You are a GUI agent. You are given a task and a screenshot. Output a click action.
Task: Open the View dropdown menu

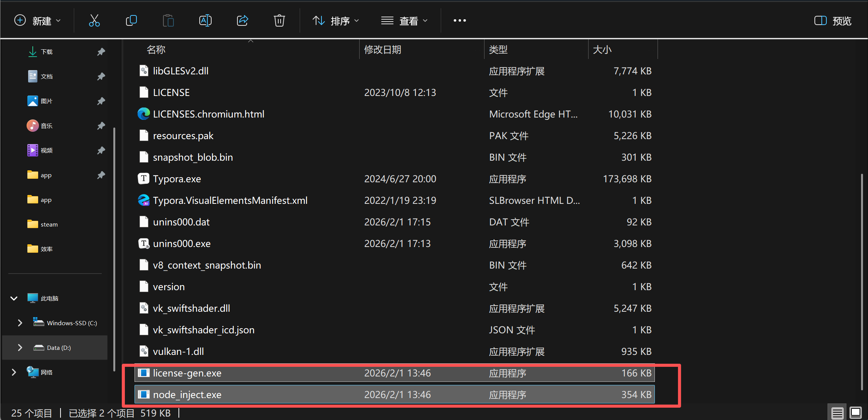click(x=404, y=21)
